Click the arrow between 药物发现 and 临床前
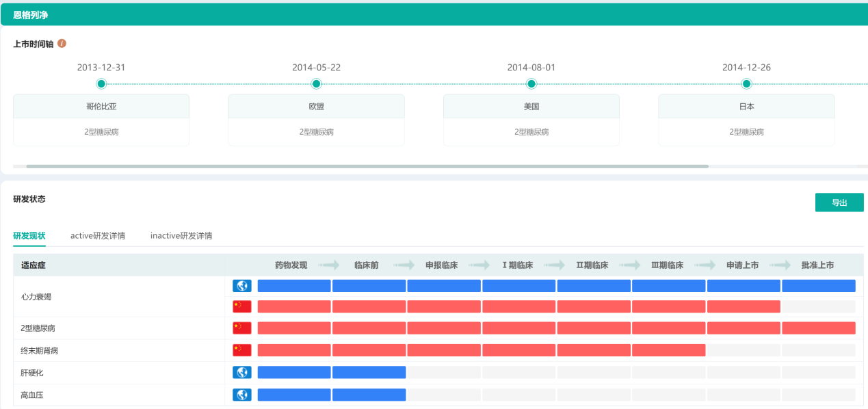The width and height of the screenshot is (868, 409). (328, 265)
